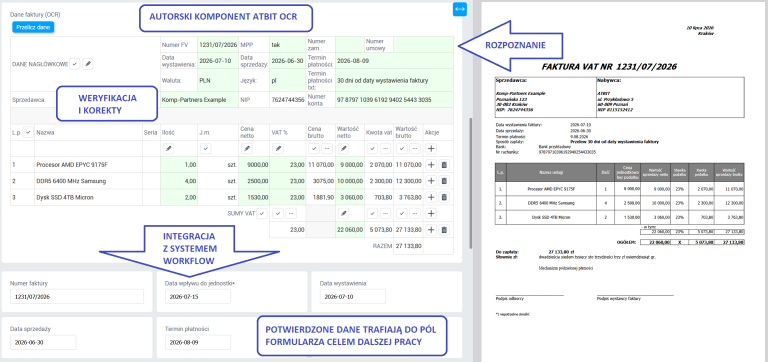The width and height of the screenshot is (768, 362).
Task: Delete the 23,00 VAT sum row
Action: pos(444,229)
